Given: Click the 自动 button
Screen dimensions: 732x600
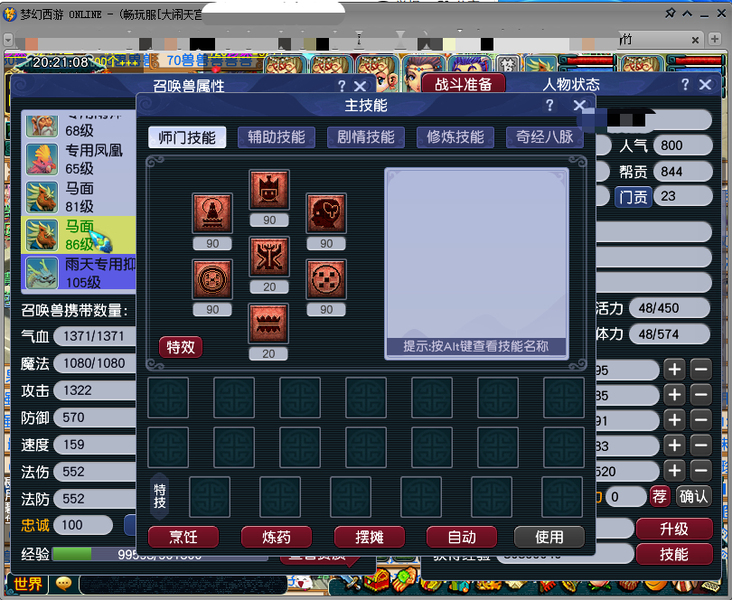Looking at the screenshot, I should (462, 537).
